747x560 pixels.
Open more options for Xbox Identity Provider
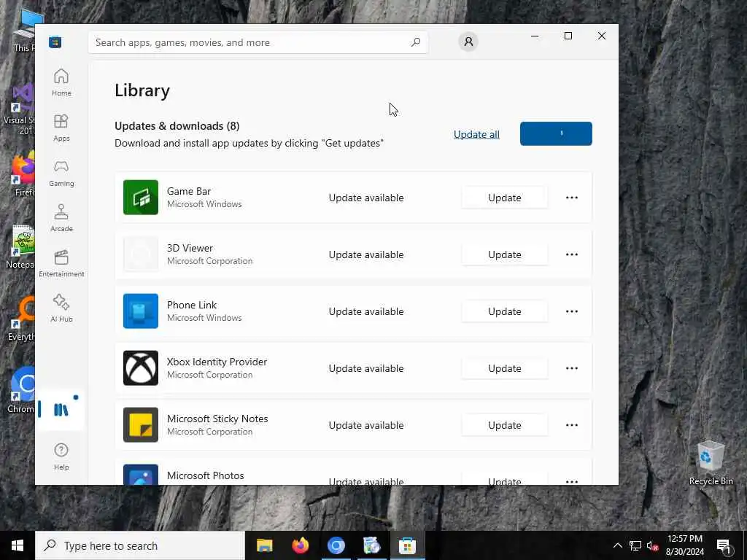click(572, 368)
